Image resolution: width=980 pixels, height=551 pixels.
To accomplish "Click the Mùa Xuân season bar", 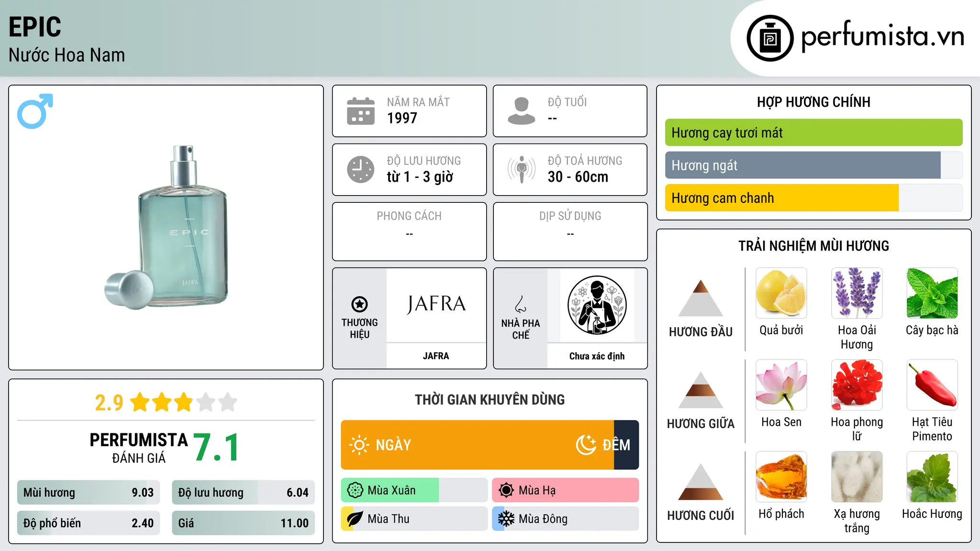I will 414,490.
